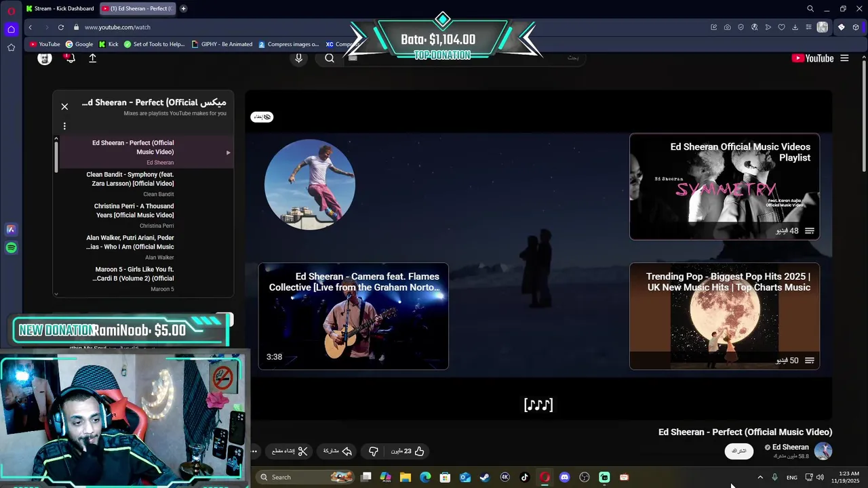Open Opera easy setup sliders icon

pos(808,27)
